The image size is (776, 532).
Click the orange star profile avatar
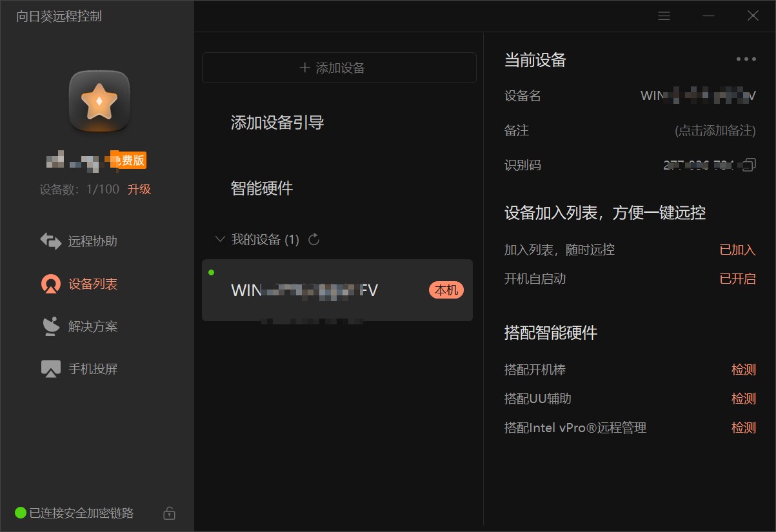pyautogui.click(x=99, y=101)
